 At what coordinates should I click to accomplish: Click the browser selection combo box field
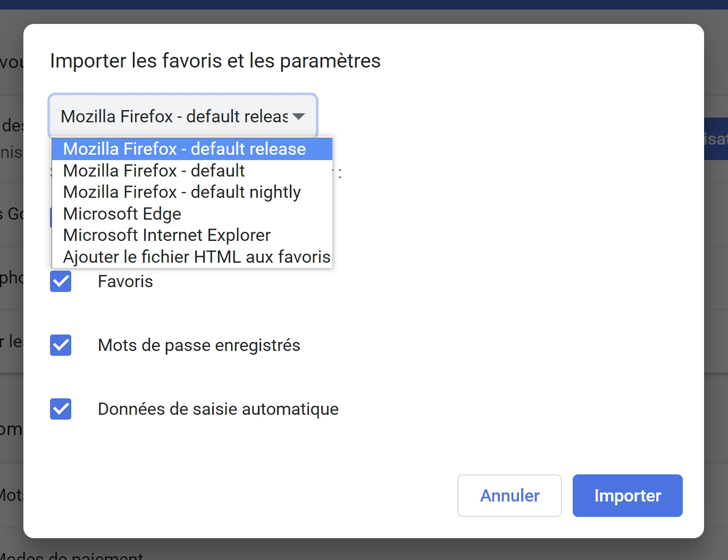click(x=183, y=116)
